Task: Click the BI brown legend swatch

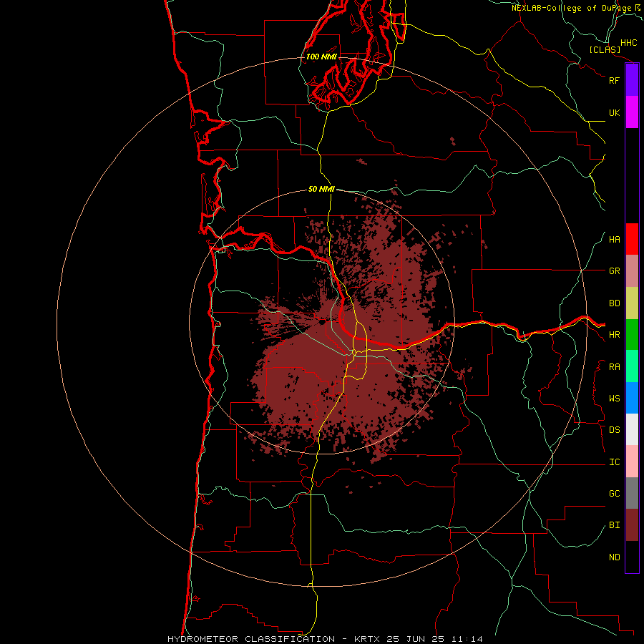Action: (x=632, y=525)
